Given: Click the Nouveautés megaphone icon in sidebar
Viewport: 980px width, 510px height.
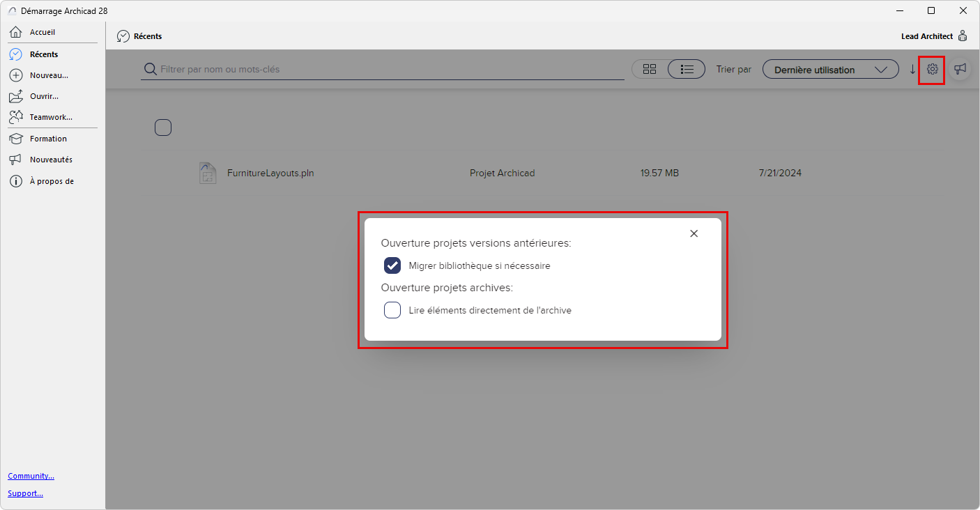Looking at the screenshot, I should (x=16, y=160).
